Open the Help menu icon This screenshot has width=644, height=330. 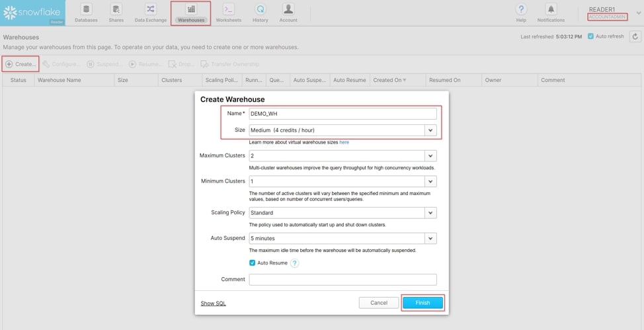click(x=521, y=9)
